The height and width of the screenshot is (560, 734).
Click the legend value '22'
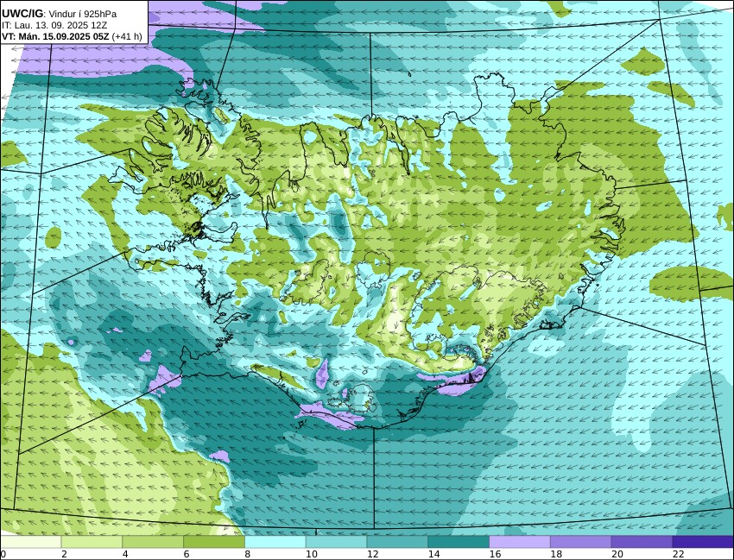pos(679,554)
